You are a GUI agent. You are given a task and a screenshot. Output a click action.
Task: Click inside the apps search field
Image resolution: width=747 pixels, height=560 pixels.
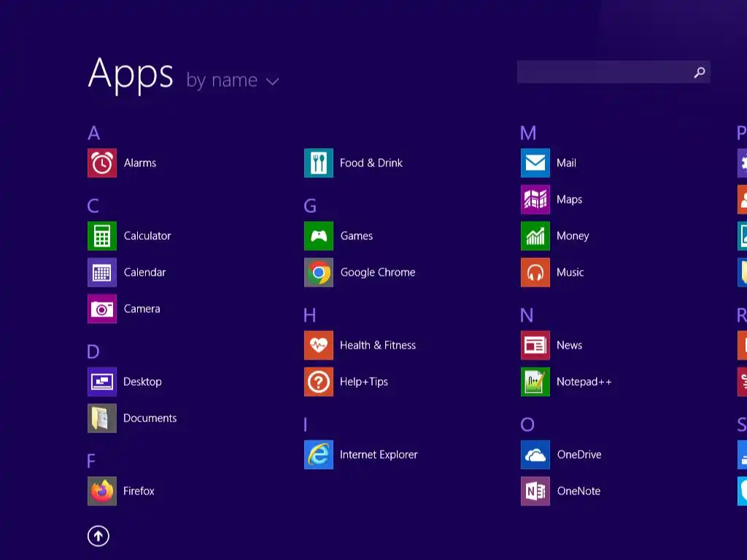[x=614, y=72]
